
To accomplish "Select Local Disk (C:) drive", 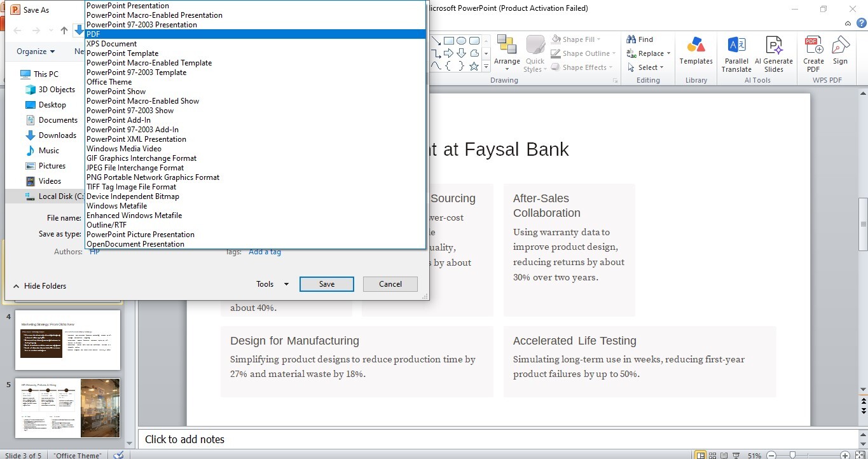I will click(55, 196).
